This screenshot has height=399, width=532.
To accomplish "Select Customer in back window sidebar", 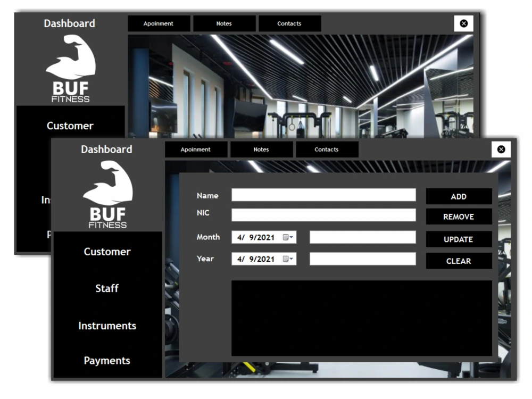I will [70, 126].
